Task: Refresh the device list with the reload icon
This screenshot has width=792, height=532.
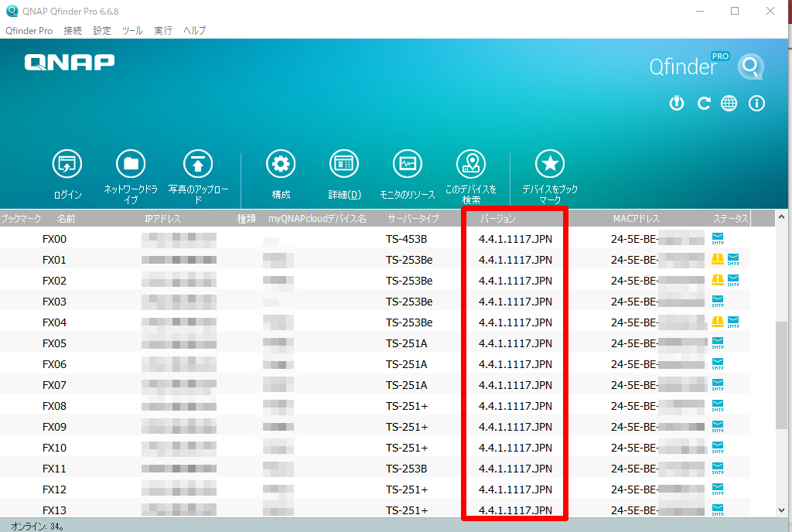Action: (704, 104)
